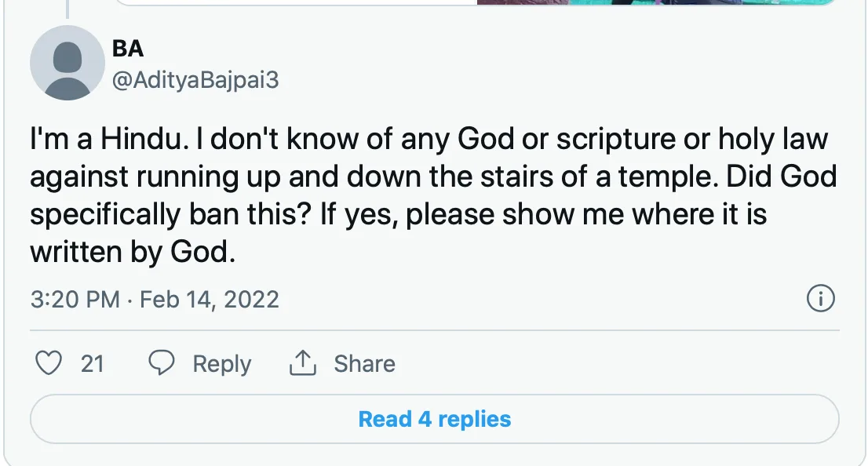Image resolution: width=868 pixels, height=466 pixels.
Task: Click the tweet's last line "written by God."
Action: (x=132, y=252)
